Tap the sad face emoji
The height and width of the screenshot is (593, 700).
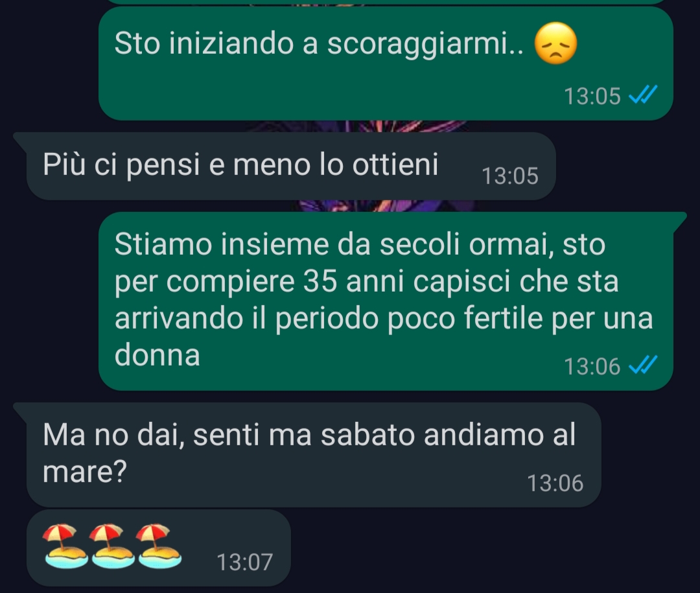point(555,44)
